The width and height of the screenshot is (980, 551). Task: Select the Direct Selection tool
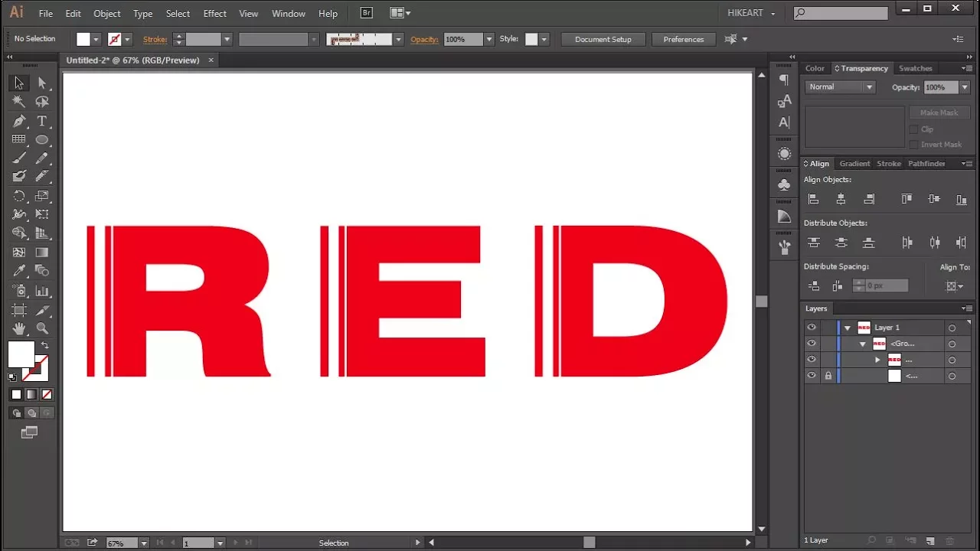click(x=42, y=83)
